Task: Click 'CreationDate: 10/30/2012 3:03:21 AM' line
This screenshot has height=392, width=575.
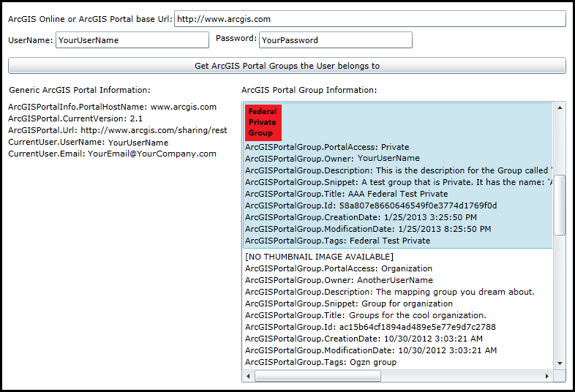Action: [x=364, y=339]
